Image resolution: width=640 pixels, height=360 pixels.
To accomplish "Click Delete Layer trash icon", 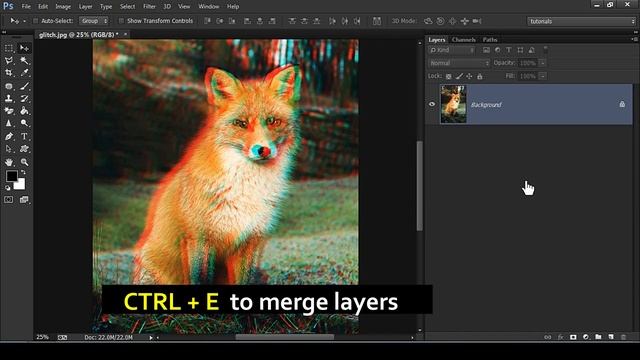I will tap(623, 337).
